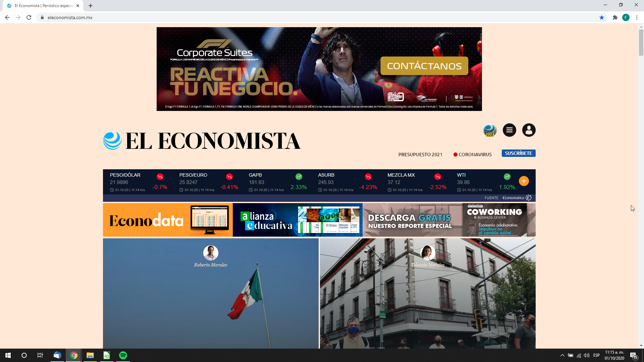The image size is (644, 362).
Task: Open the Chrome extensions puzzle icon
Action: tap(615, 17)
